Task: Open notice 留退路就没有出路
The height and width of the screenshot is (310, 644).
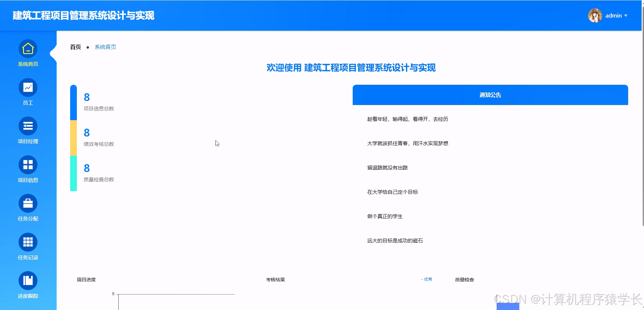Action: click(x=387, y=168)
